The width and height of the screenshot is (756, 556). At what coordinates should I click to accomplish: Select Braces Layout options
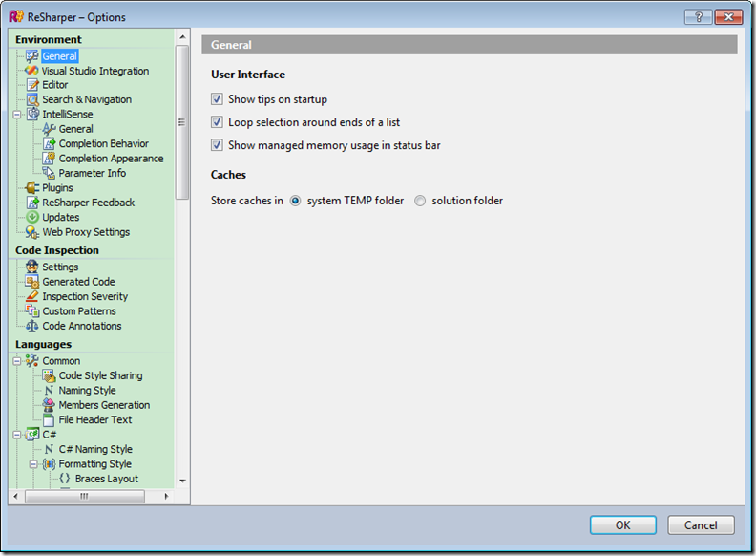(107, 479)
